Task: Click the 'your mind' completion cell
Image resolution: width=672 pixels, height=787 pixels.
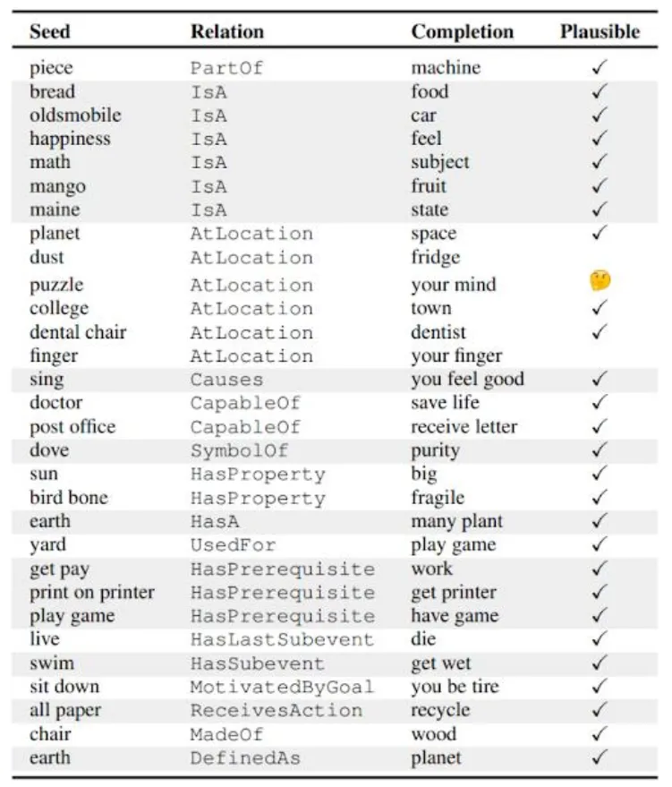Action: (x=454, y=285)
